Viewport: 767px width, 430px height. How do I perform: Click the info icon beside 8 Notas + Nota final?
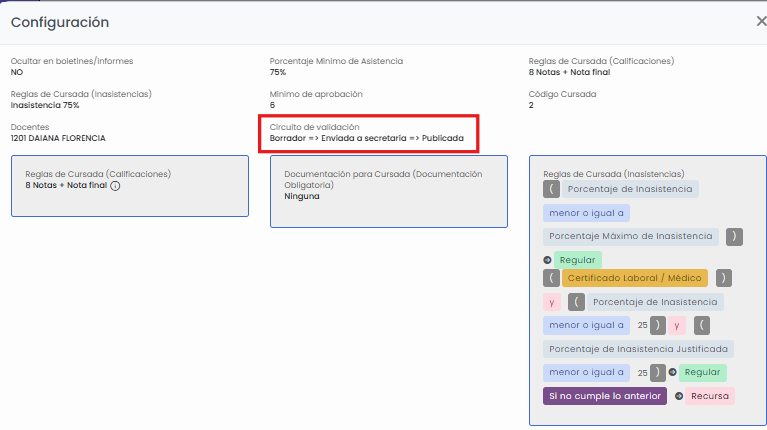coord(115,186)
